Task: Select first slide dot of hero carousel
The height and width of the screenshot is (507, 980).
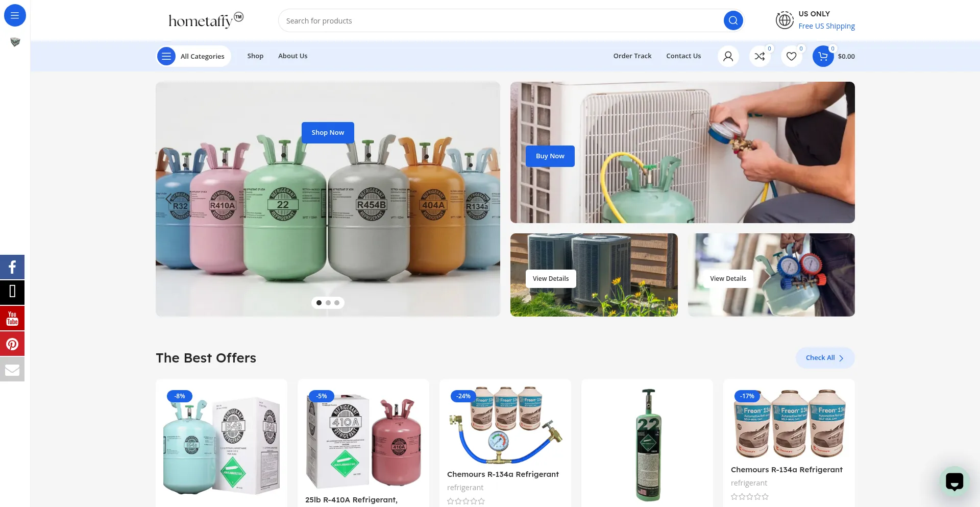Action: tap(319, 303)
